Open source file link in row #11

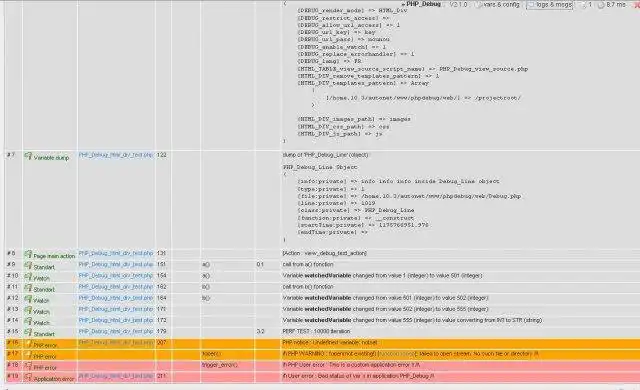tap(116, 287)
